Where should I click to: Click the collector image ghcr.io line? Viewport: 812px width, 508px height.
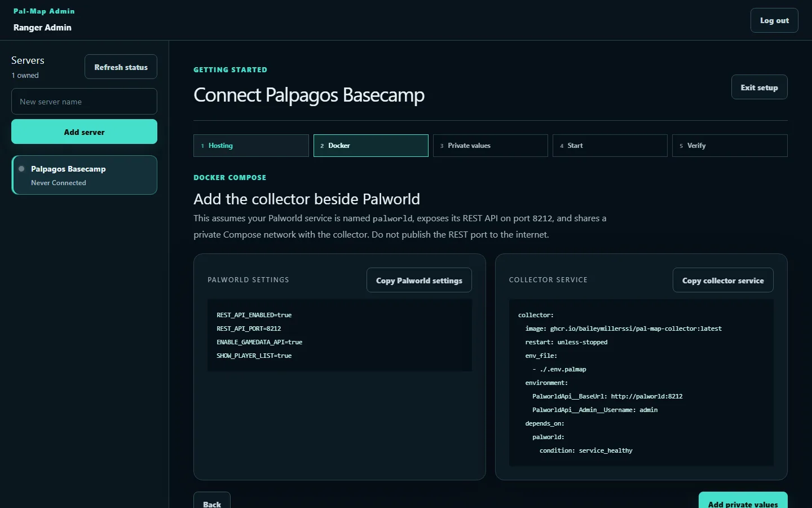623,329
